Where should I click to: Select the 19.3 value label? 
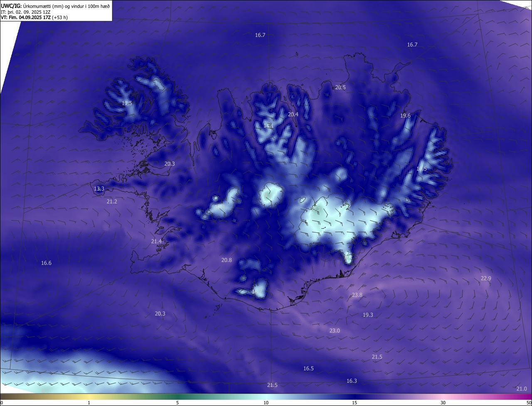368,315
